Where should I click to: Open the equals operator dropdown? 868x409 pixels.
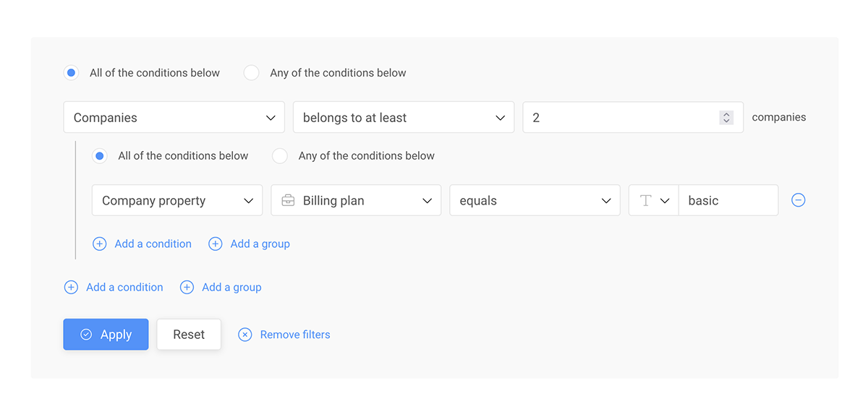[x=535, y=200]
